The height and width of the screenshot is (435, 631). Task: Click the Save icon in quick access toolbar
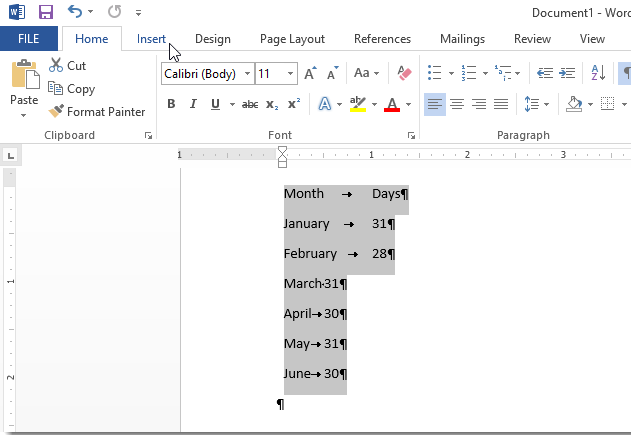coord(45,13)
